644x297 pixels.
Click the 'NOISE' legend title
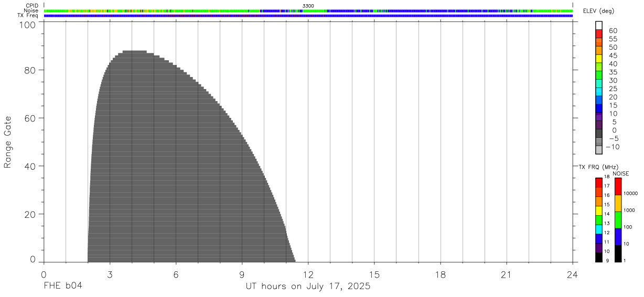(620, 173)
